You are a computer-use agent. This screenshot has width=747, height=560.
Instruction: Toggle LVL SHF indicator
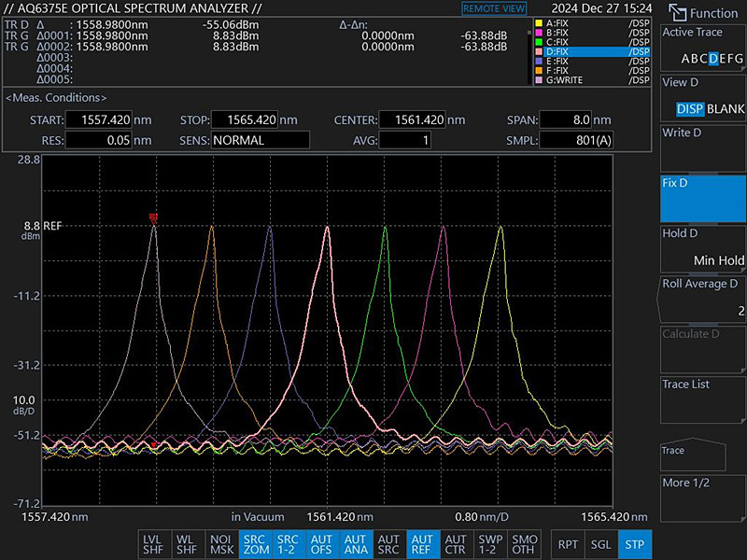click(x=153, y=544)
